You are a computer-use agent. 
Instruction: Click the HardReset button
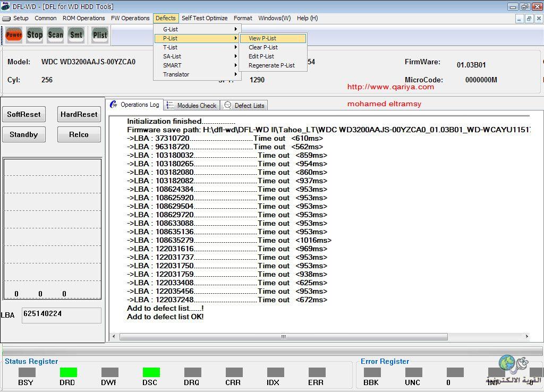pyautogui.click(x=79, y=114)
